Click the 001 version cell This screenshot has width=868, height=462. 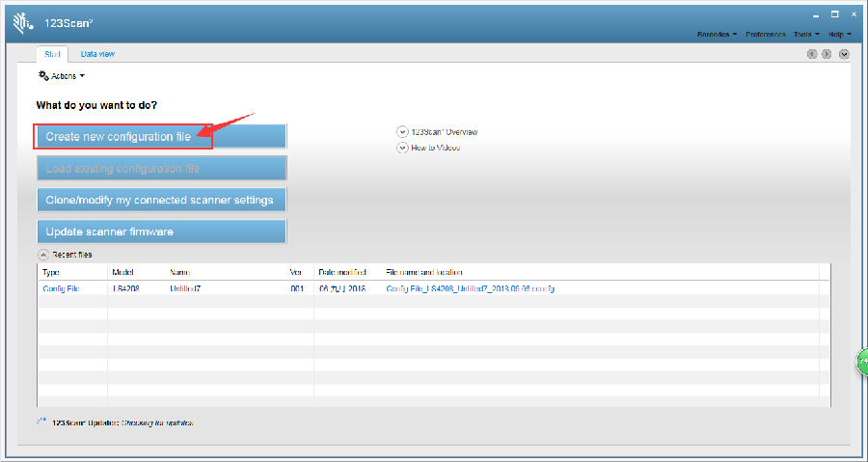point(297,288)
